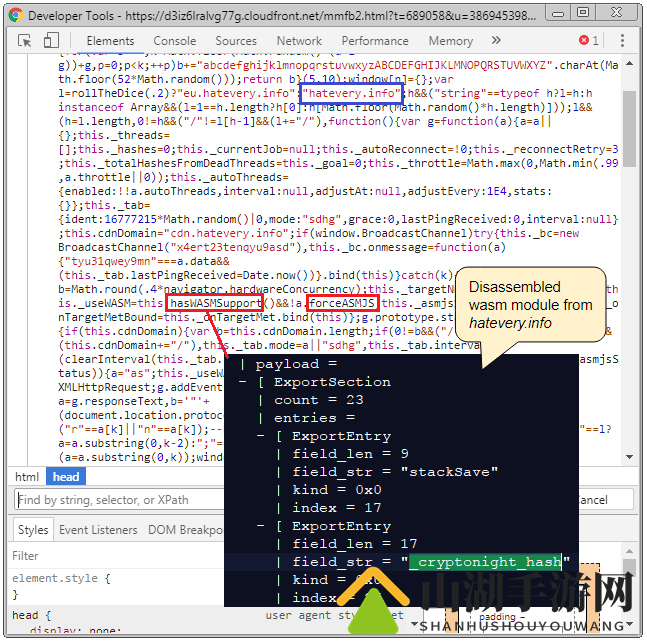
Task: Expand more DevTools tabs chevron
Action: tap(496, 40)
